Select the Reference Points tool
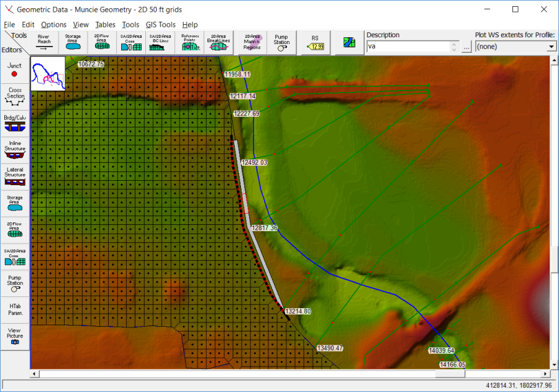The height and width of the screenshot is (392, 559). (x=189, y=40)
